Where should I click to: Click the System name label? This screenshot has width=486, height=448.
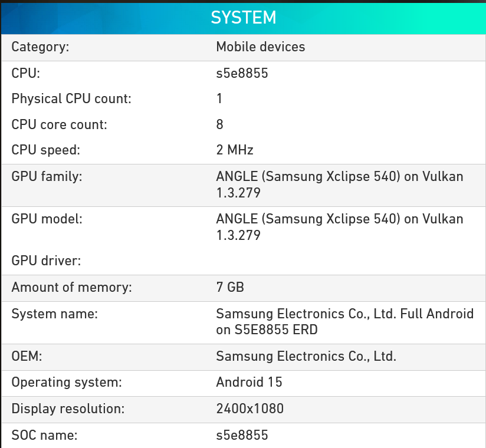54,314
